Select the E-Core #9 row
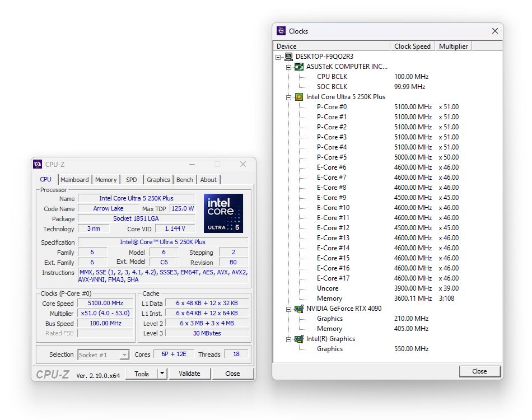Viewport: 532px width, 420px height. click(x=388, y=198)
